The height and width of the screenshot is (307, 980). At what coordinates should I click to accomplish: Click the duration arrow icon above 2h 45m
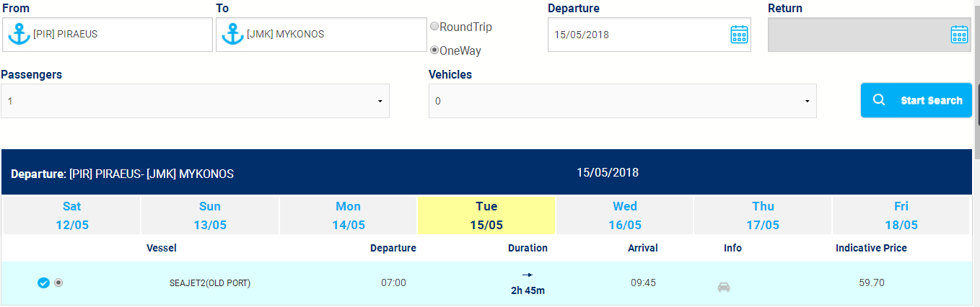[x=528, y=275]
